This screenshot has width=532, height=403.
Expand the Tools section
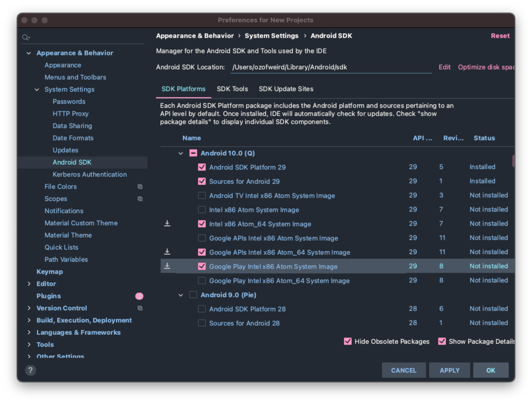coord(29,345)
